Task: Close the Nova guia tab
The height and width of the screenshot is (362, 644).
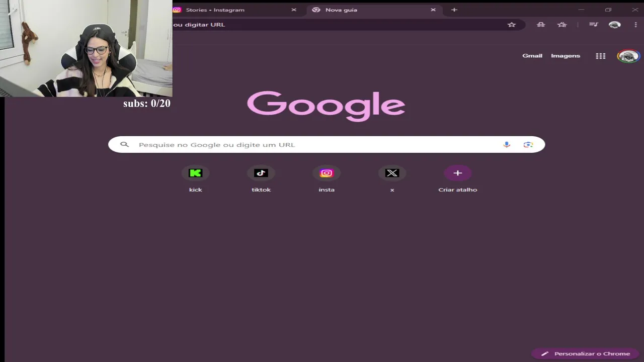Action: coord(433,10)
